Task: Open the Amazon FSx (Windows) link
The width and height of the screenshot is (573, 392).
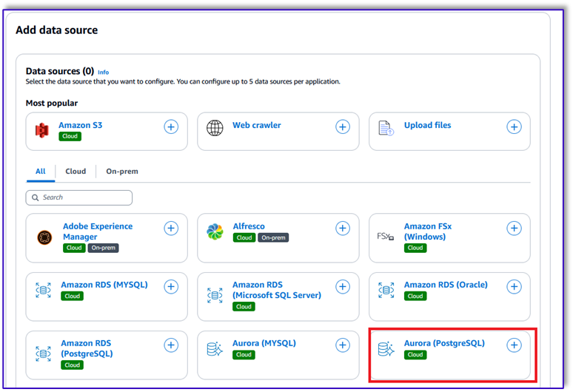Action: click(428, 232)
